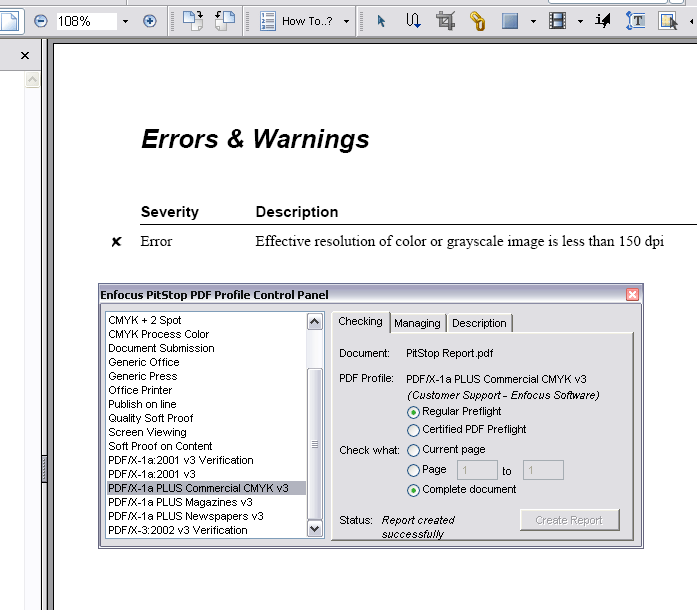Close the PitStop PDF Profile Control Panel
Image resolution: width=697 pixels, height=610 pixels.
(x=632, y=294)
